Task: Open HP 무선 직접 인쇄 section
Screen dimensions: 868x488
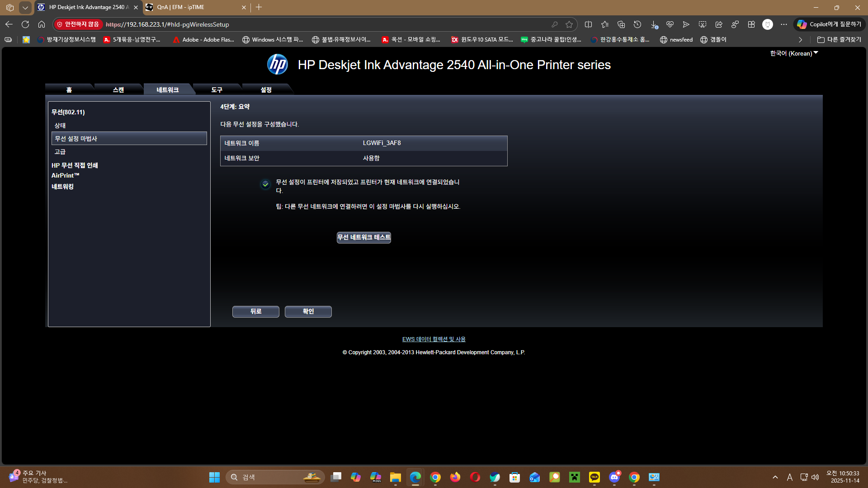Action: pyautogui.click(x=75, y=165)
